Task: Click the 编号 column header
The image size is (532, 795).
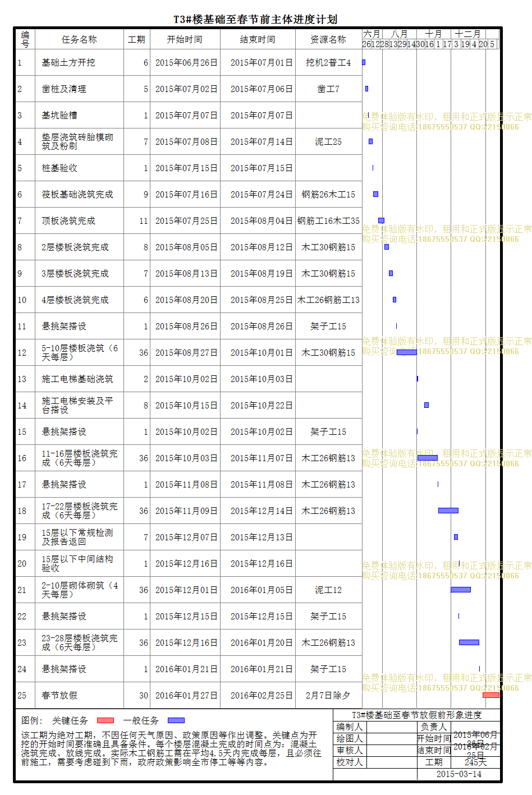Action: coord(25,39)
